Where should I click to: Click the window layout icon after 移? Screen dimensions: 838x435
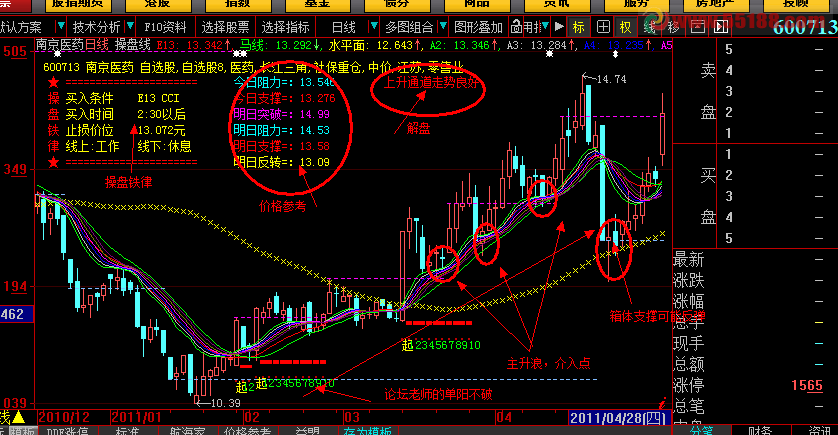click(697, 27)
